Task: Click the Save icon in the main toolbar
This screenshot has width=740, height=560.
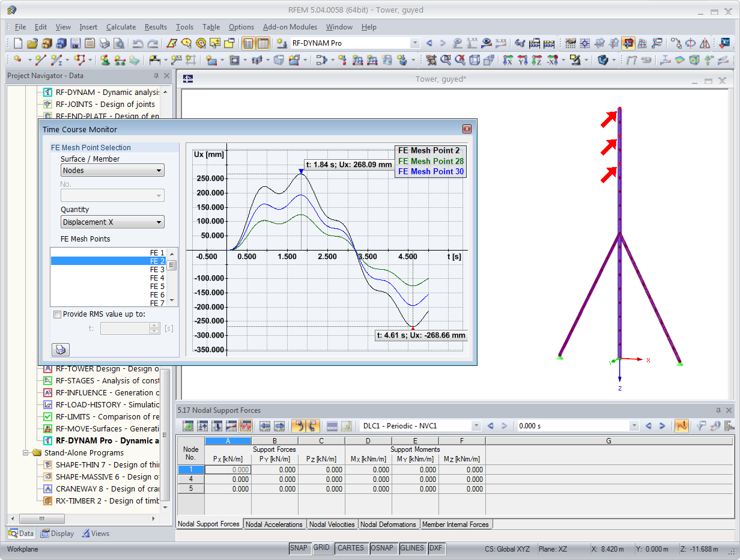Action: [76, 43]
